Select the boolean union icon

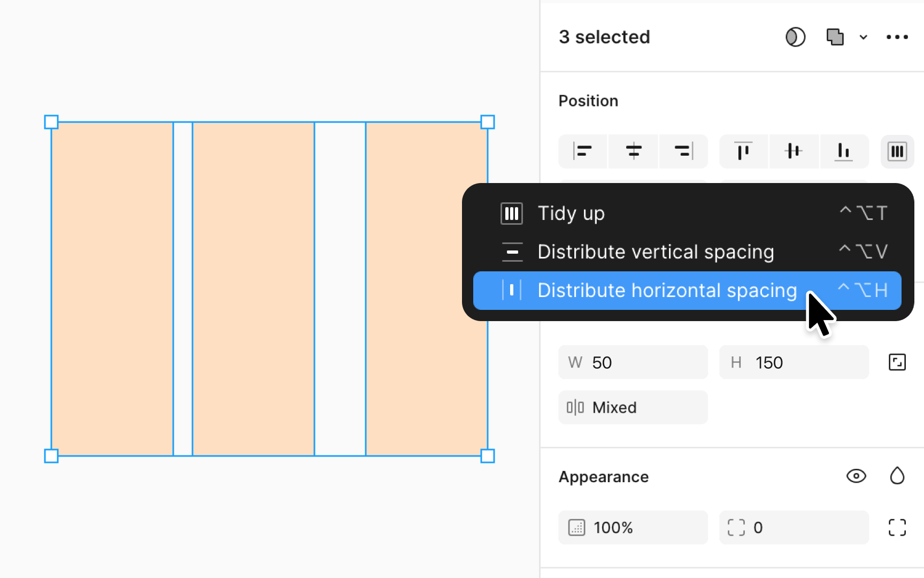tap(835, 37)
